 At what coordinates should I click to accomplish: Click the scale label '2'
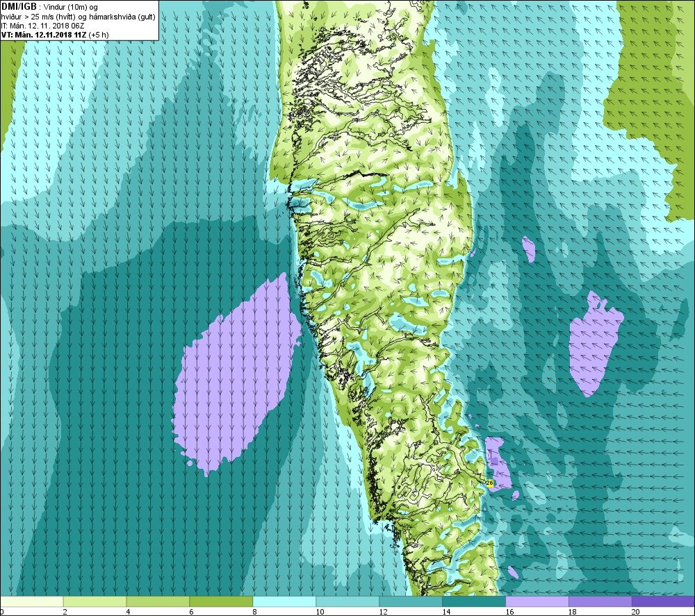[65, 612]
